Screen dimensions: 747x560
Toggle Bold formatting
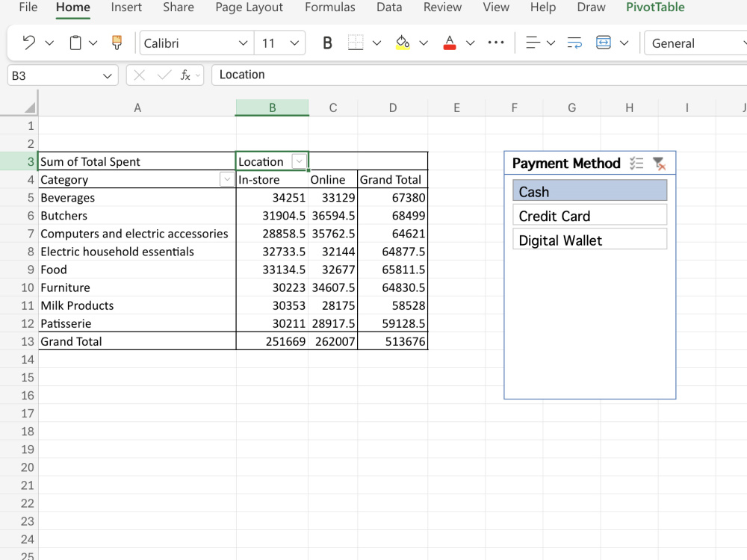pyautogui.click(x=327, y=43)
